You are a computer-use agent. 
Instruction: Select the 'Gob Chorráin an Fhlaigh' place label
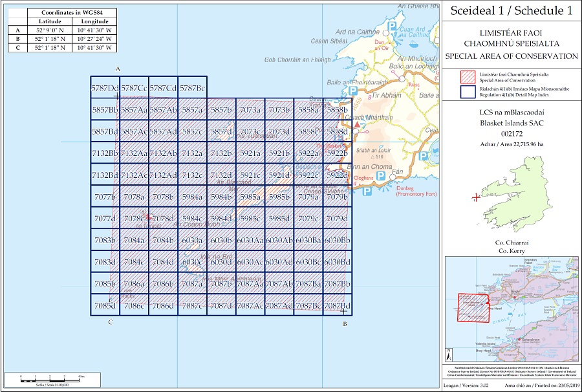point(297,60)
